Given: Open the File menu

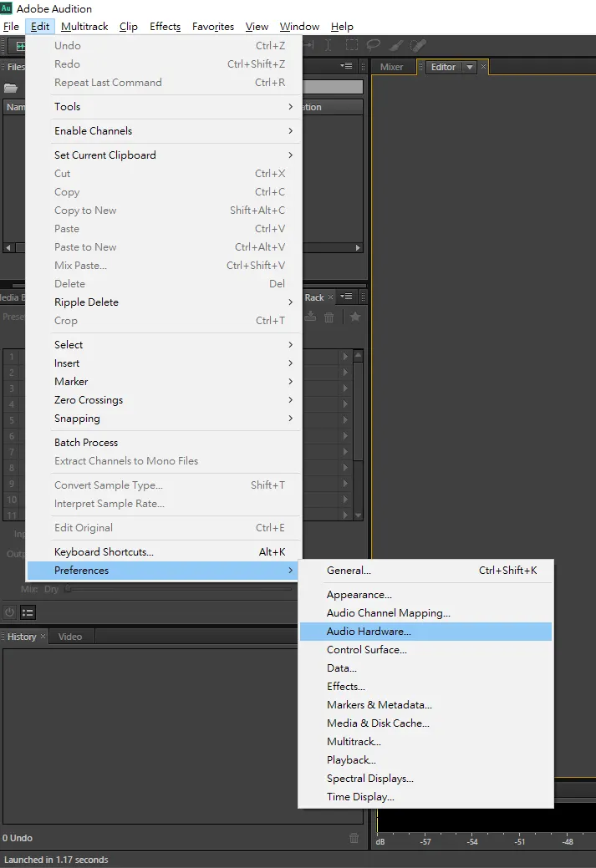Looking at the screenshot, I should [x=11, y=27].
